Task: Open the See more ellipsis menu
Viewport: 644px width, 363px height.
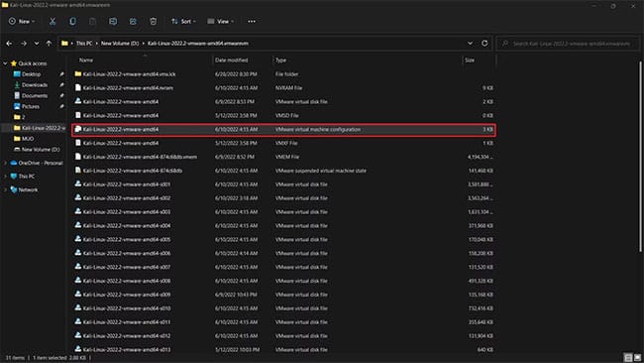Action: pyautogui.click(x=252, y=22)
